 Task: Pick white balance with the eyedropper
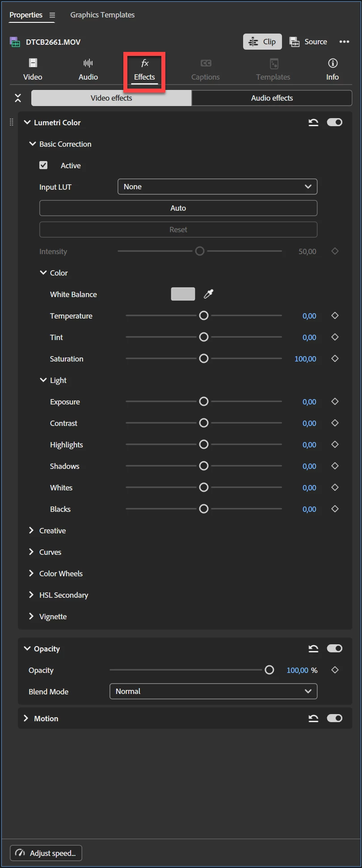tap(209, 294)
